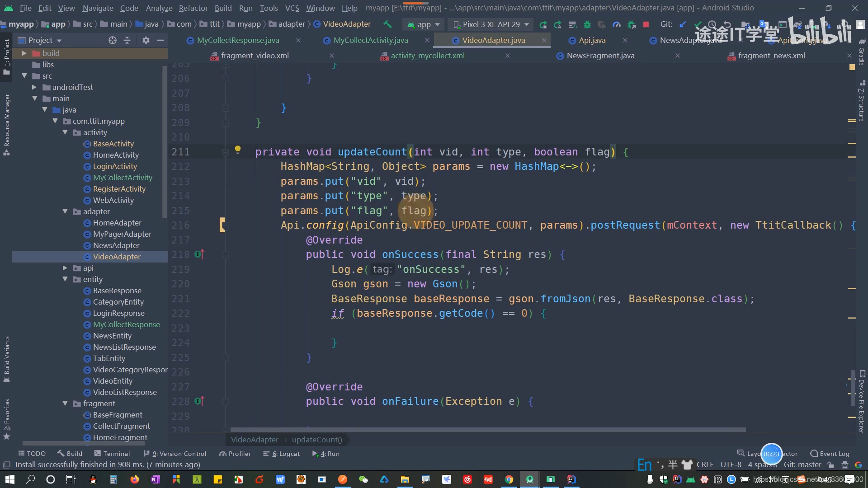Toggle code fold on line 218
Image resolution: width=868 pixels, height=488 pixels.
click(x=225, y=255)
